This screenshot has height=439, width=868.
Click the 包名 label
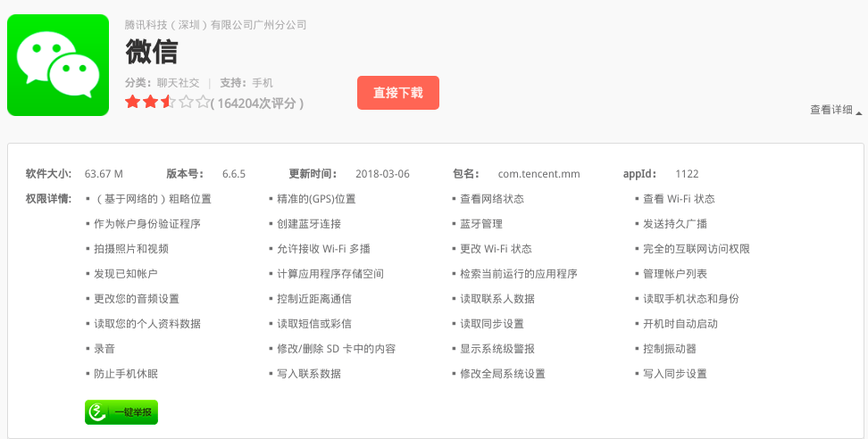(x=466, y=174)
